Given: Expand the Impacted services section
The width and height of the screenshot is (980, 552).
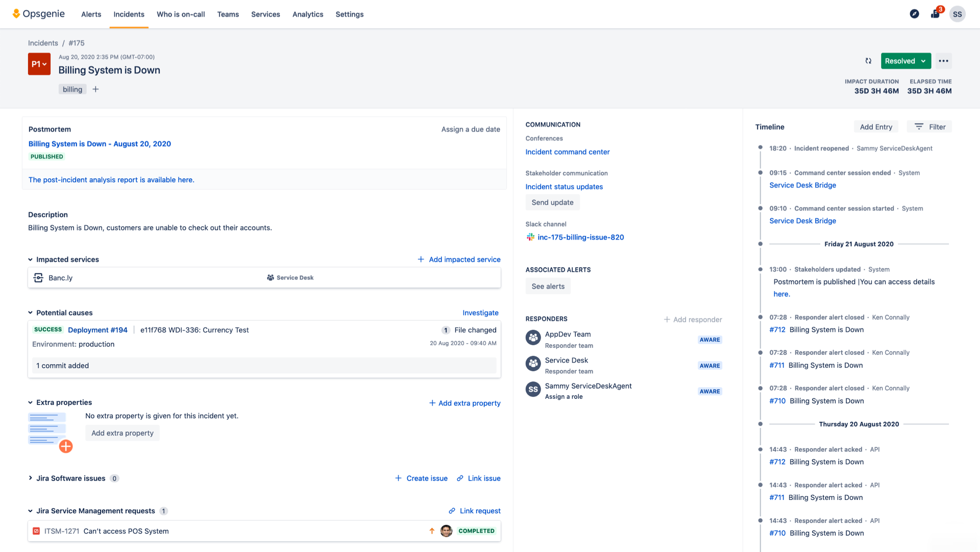Looking at the screenshot, I should 31,258.
